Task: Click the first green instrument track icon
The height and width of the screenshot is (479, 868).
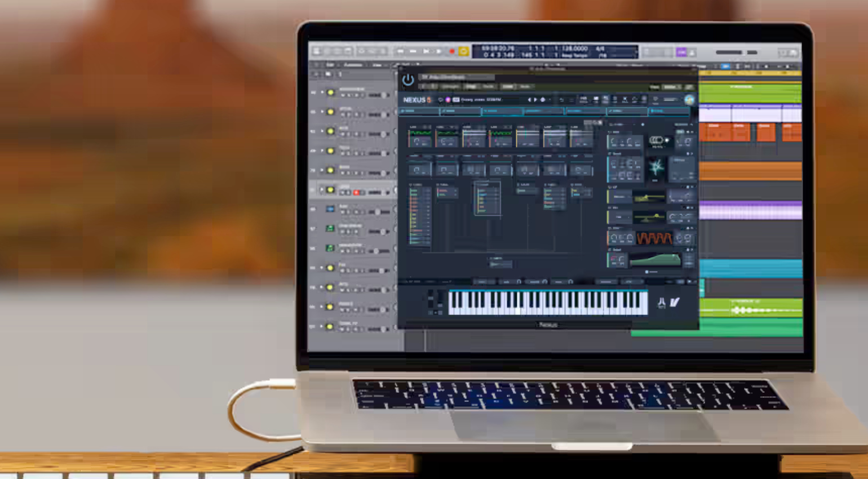Action: pyautogui.click(x=330, y=228)
